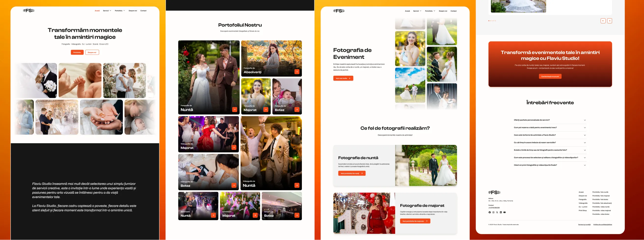Open the Servicii dropdown in the homepage navbar
The image size is (644, 240).
[x=107, y=11]
